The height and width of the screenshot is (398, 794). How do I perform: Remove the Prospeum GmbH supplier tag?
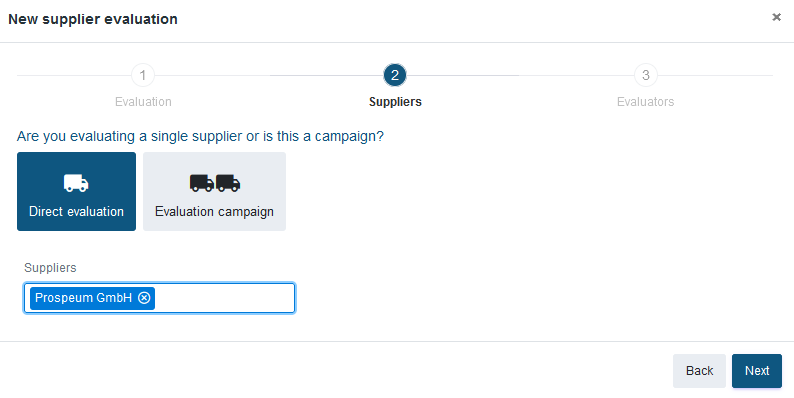point(144,298)
